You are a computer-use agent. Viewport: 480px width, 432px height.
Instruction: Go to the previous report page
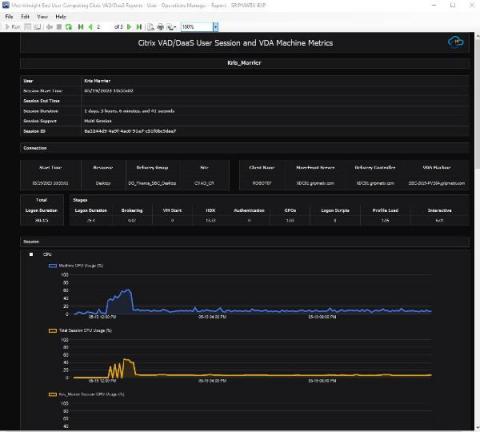90,27
